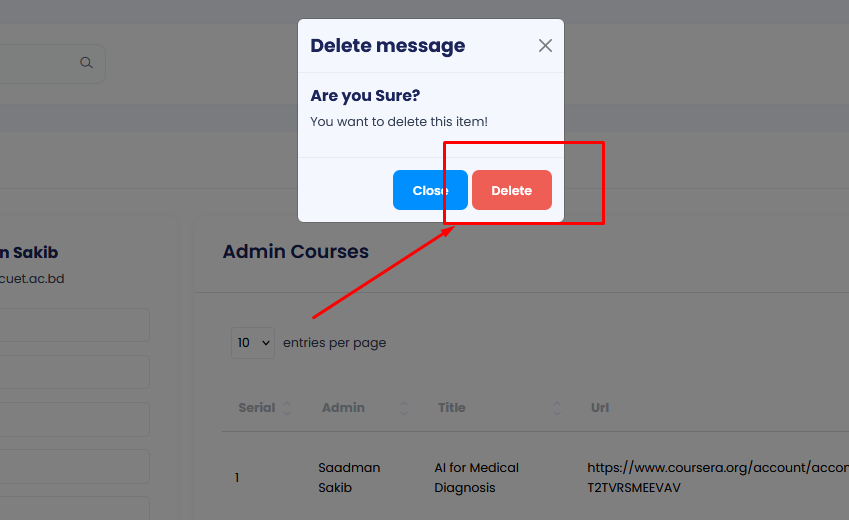Select the AI for Medical Diagnosis title
This screenshot has height=520, width=849.
coord(476,477)
